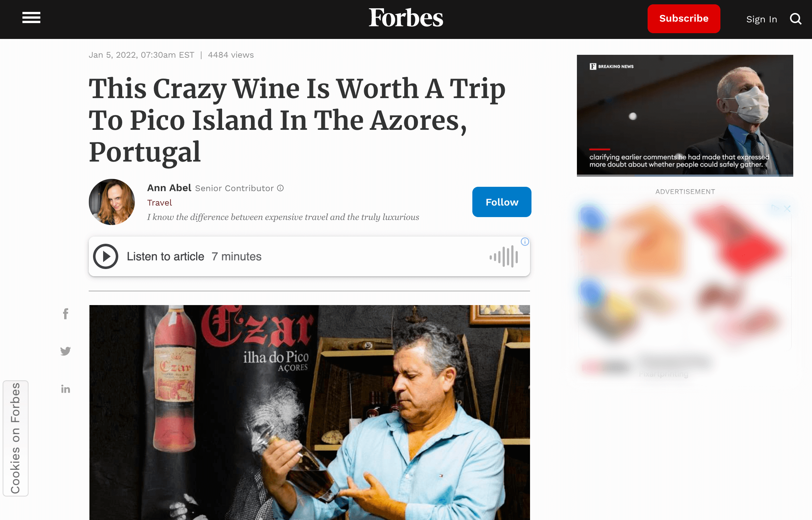Share article on LinkedIn
This screenshot has width=812, height=520.
coord(65,389)
